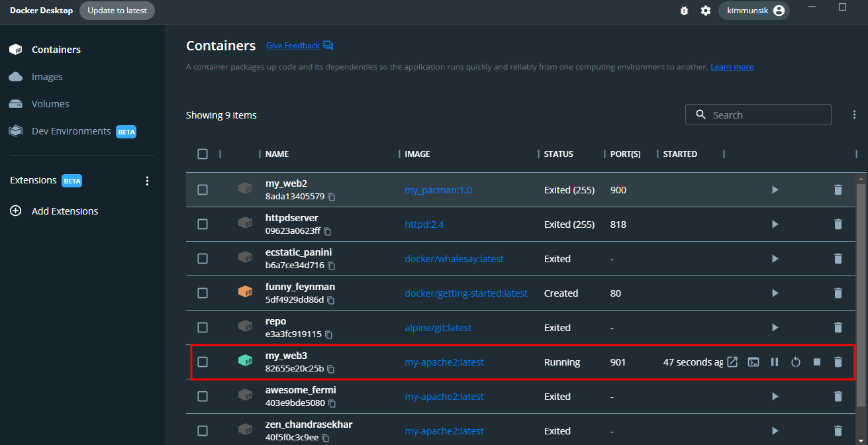The image size is (868, 445).
Task: Open the my_web3 container details
Action: pos(287,356)
